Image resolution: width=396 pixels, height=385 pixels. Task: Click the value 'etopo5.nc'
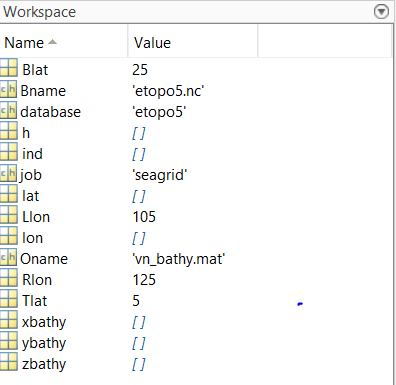[x=168, y=91]
